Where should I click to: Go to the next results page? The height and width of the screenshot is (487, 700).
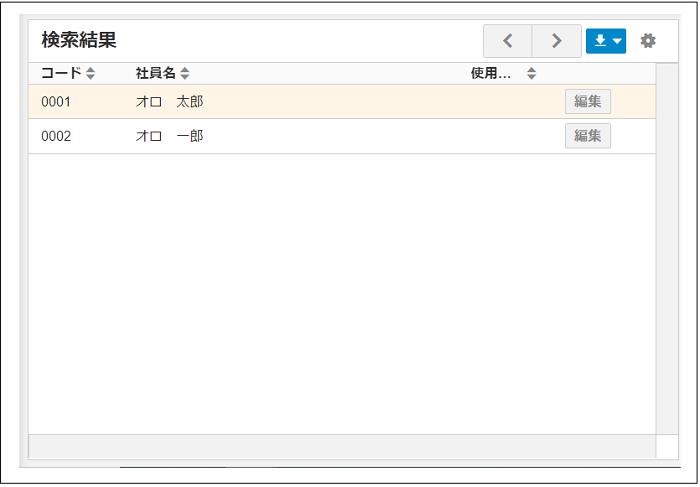pos(556,41)
